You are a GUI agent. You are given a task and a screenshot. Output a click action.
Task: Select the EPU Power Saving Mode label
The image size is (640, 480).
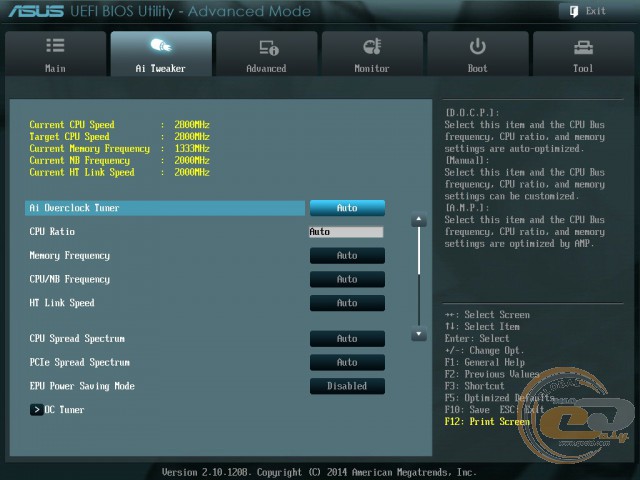click(x=82, y=386)
